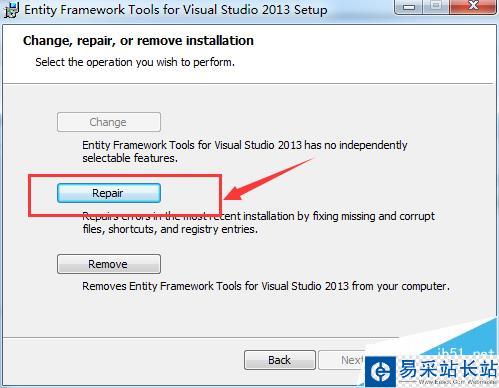Screen dimensions: 499x388
Task: Click the jb51.net watermark text
Action: pos(465,352)
